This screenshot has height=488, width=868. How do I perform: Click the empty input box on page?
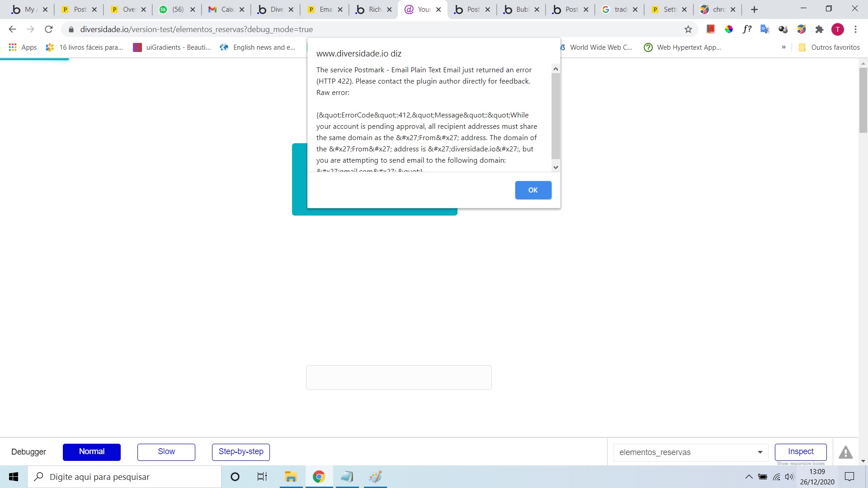point(399,378)
